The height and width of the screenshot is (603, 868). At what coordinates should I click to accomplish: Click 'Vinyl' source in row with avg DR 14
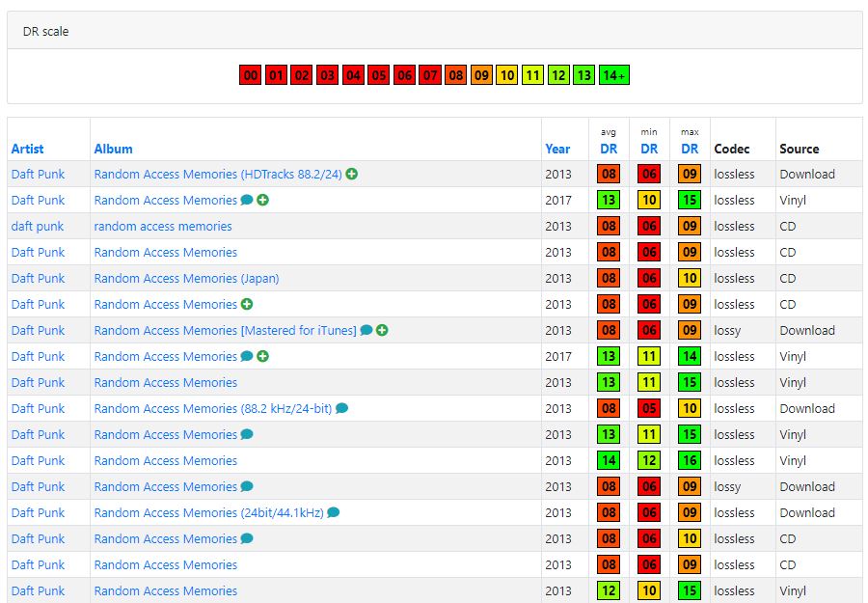[793, 460]
